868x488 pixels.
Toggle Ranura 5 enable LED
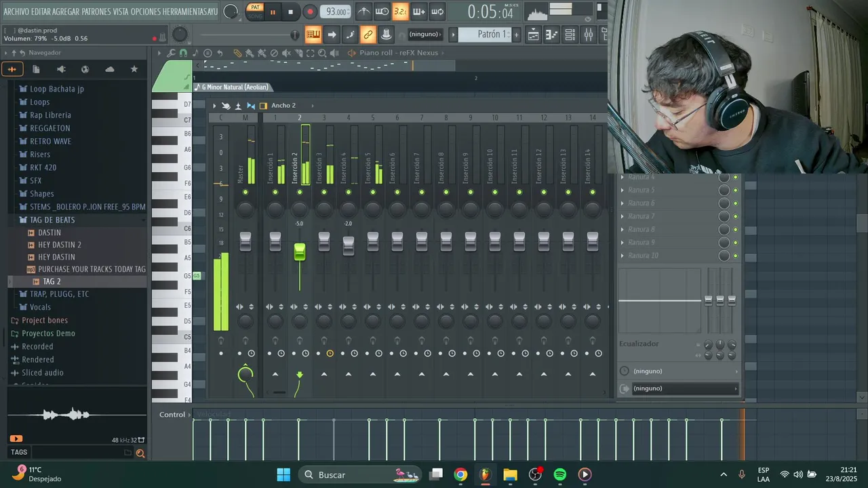[x=735, y=190]
